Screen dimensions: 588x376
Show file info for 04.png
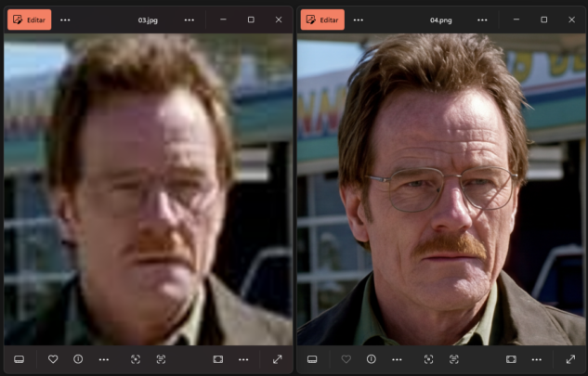pyautogui.click(x=372, y=359)
